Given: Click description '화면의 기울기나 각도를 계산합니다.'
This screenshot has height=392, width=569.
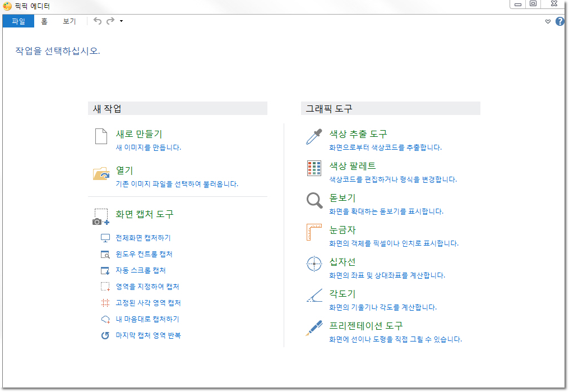Looking at the screenshot, I should click(x=383, y=307).
